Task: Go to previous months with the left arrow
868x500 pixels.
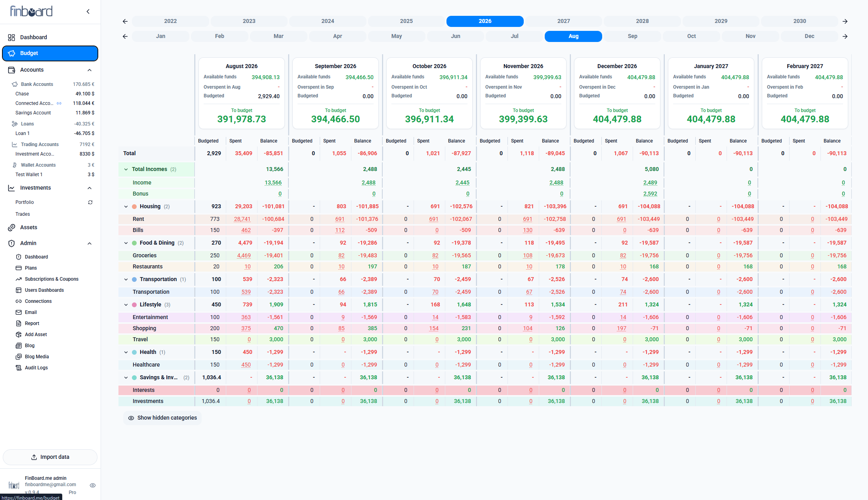Action: [x=125, y=36]
